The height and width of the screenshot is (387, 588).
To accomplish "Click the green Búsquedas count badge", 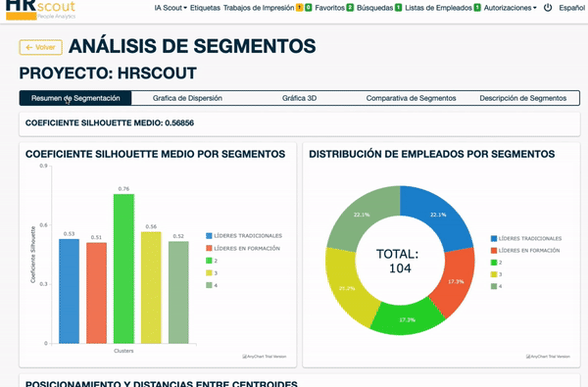I will coord(398,8).
